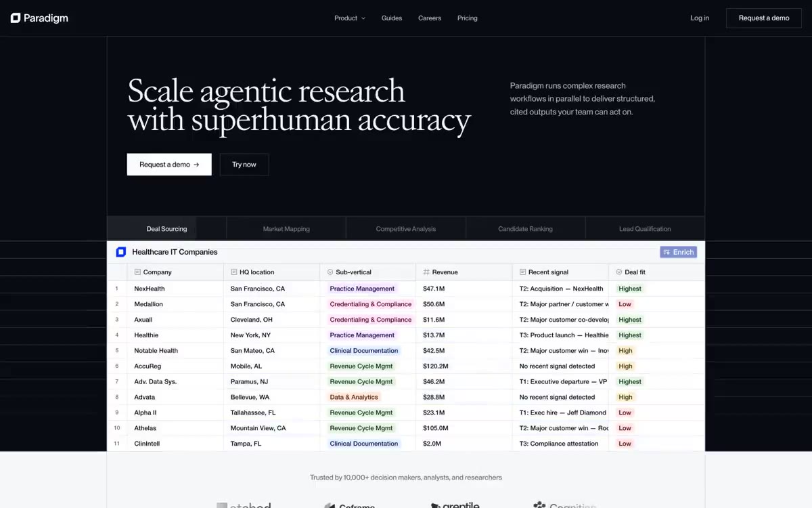Click the Recent signal column header icon
Image resolution: width=812 pixels, height=508 pixels.
click(x=522, y=272)
